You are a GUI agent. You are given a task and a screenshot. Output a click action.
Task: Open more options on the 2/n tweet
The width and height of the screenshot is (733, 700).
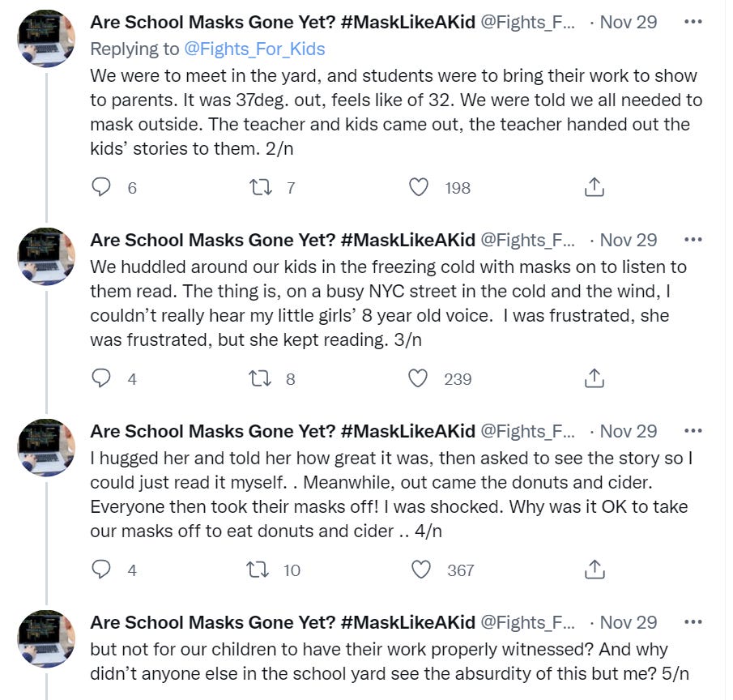point(693,22)
